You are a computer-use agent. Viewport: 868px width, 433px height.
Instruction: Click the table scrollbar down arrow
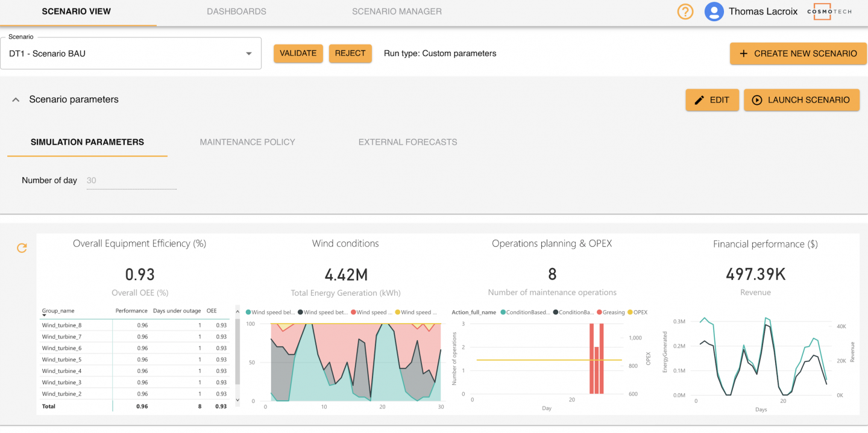pyautogui.click(x=237, y=400)
